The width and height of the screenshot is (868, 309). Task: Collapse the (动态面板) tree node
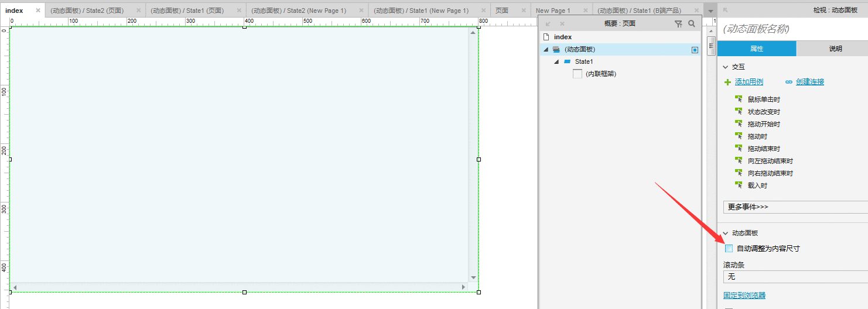[x=546, y=50]
